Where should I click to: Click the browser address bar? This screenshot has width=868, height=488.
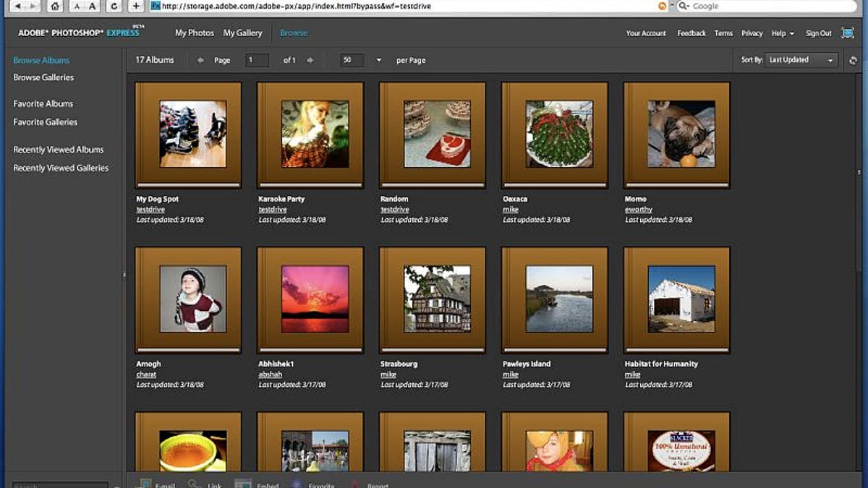coord(409,6)
